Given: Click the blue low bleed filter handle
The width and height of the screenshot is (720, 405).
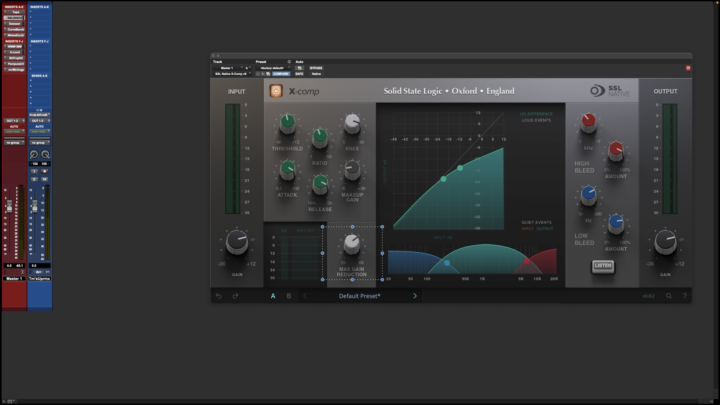Looking at the screenshot, I should pyautogui.click(x=447, y=263).
